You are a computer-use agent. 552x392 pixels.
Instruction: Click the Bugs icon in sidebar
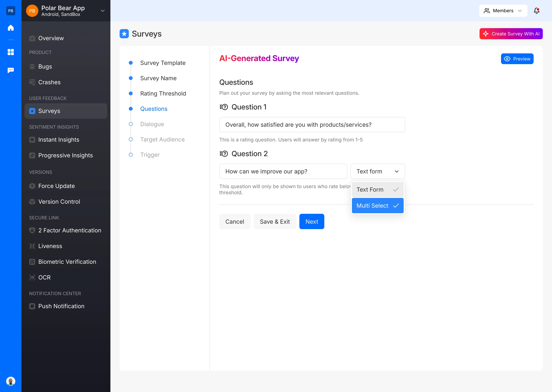click(32, 67)
